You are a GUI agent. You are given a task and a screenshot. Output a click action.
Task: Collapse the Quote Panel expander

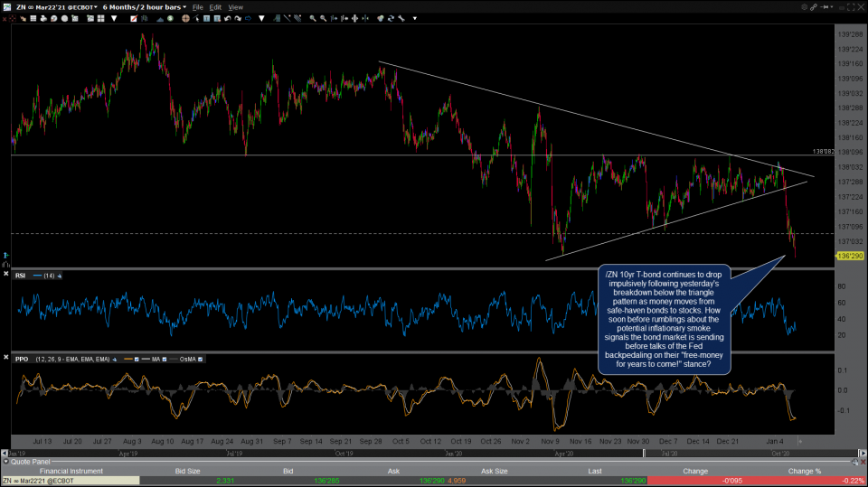click(5, 464)
